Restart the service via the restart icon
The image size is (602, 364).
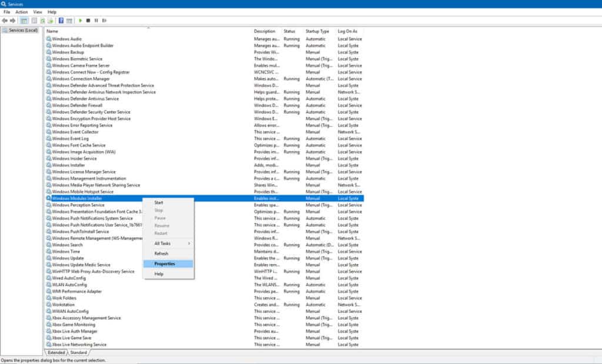(x=105, y=21)
